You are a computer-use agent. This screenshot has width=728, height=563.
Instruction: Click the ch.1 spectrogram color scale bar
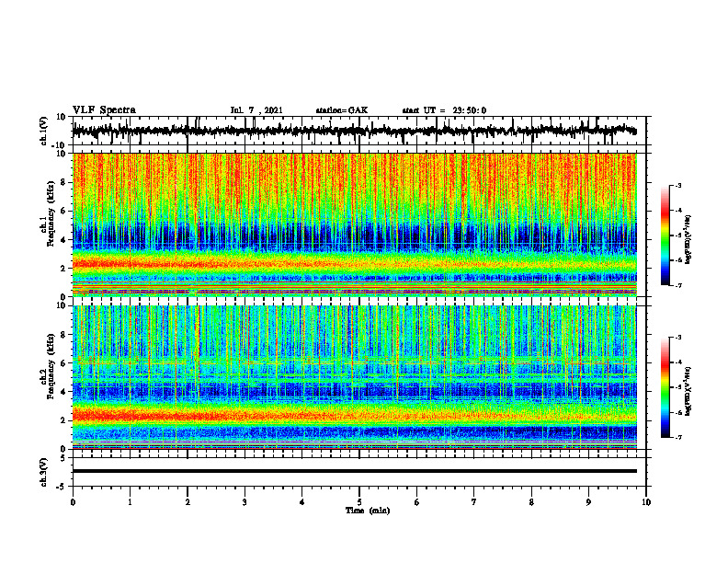(x=665, y=236)
